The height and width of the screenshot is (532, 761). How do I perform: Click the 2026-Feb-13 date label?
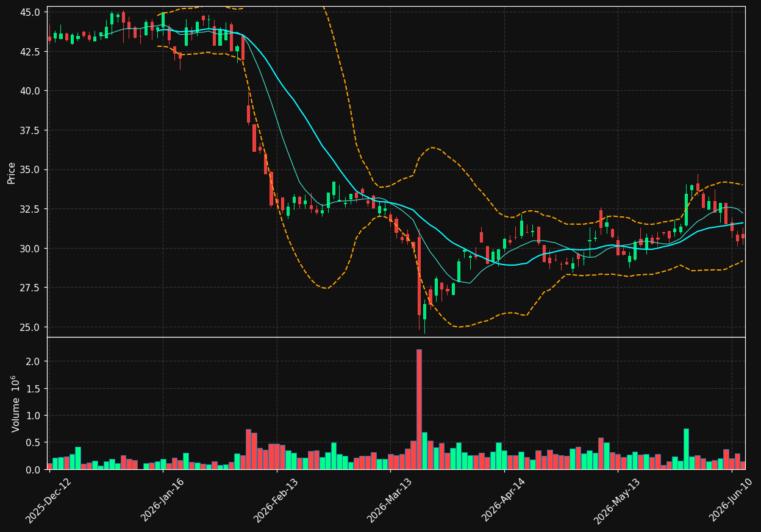tap(277, 500)
